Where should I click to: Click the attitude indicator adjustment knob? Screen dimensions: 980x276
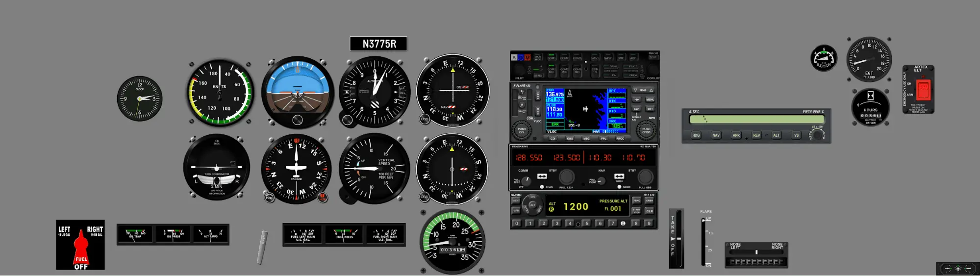[298, 120]
